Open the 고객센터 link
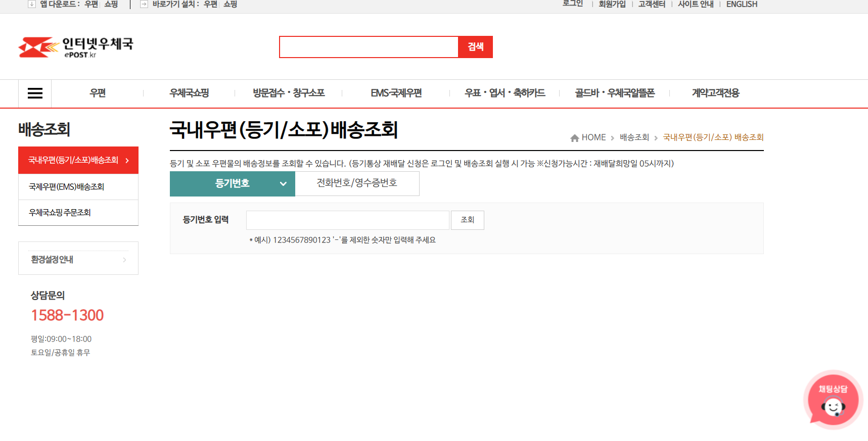 pyautogui.click(x=652, y=4)
